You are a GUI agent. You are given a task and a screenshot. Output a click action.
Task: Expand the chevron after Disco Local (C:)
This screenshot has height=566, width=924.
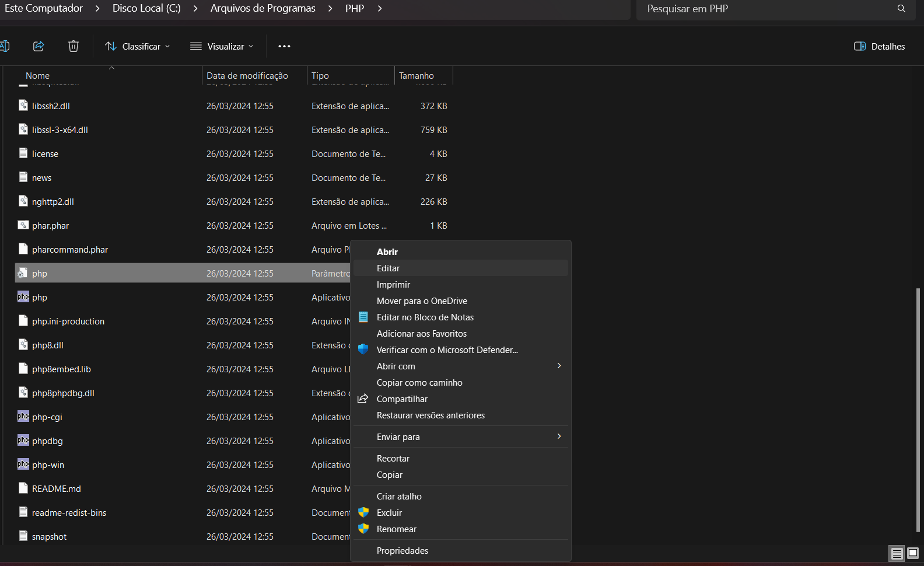click(x=195, y=9)
